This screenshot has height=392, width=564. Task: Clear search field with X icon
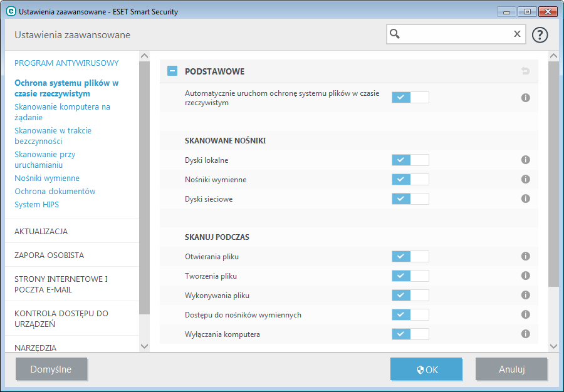pyautogui.click(x=517, y=34)
